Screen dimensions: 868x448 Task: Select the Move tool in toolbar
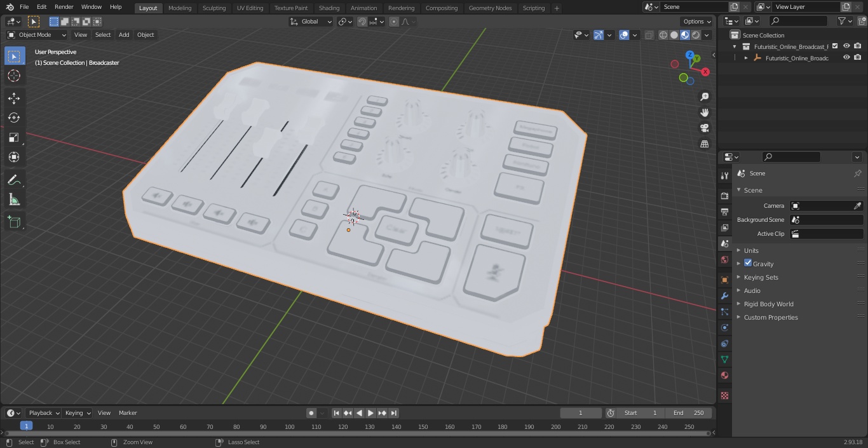tap(14, 98)
